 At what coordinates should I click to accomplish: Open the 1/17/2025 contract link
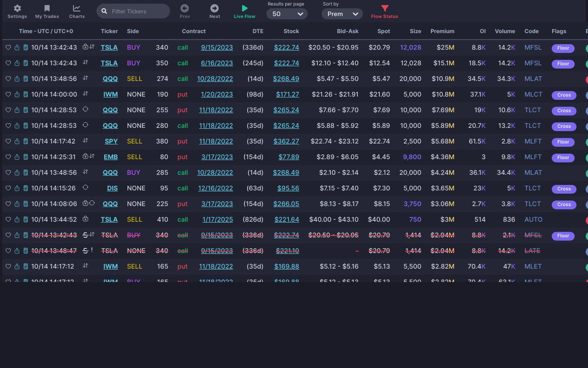click(x=217, y=220)
